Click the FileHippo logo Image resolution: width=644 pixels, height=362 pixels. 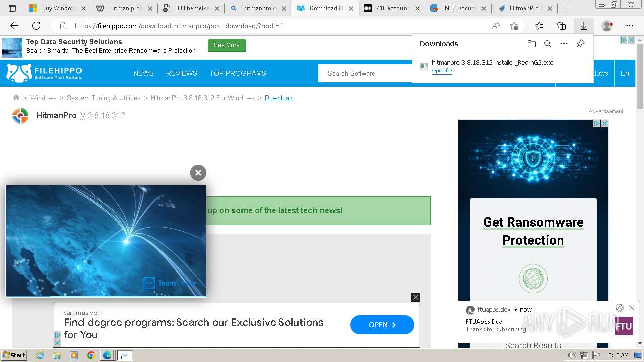tap(44, 73)
